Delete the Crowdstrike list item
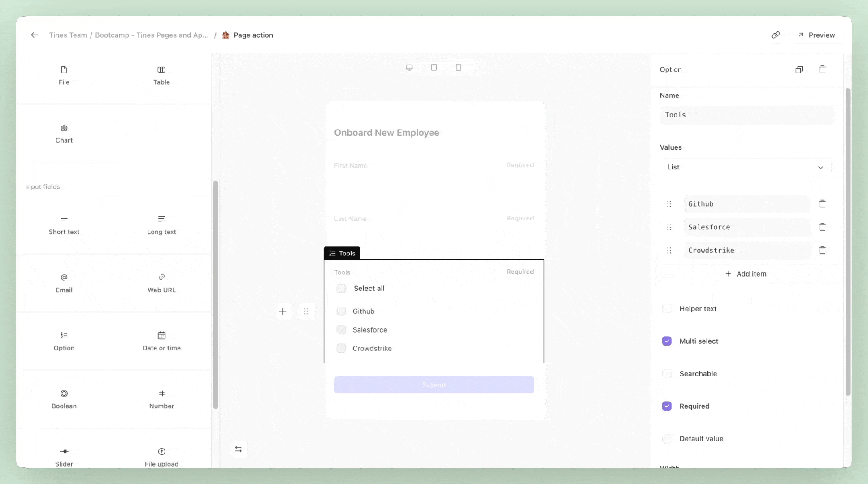This screenshot has width=868, height=484. [822, 251]
